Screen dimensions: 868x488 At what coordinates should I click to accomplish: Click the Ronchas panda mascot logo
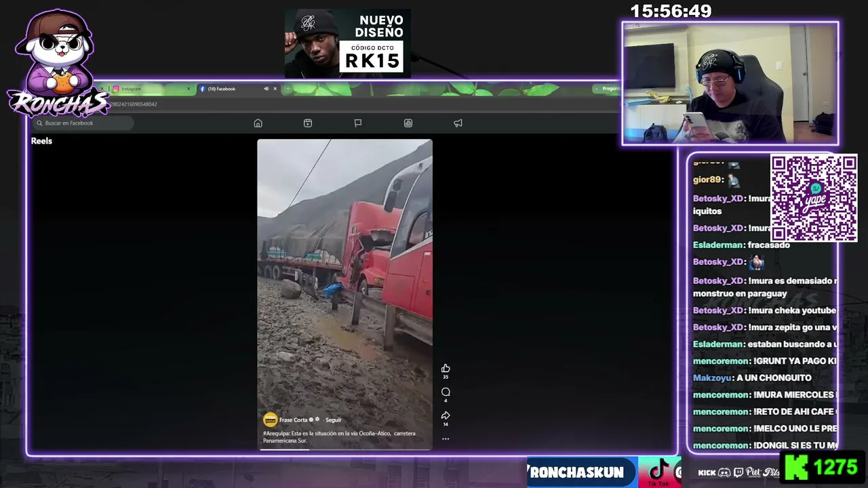[x=57, y=62]
